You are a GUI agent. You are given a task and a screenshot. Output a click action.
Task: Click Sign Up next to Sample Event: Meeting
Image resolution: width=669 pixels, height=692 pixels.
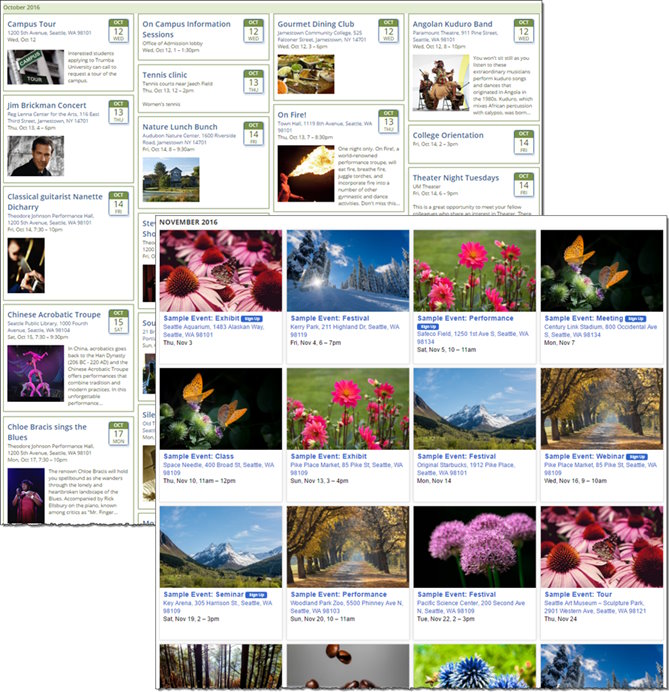click(635, 319)
